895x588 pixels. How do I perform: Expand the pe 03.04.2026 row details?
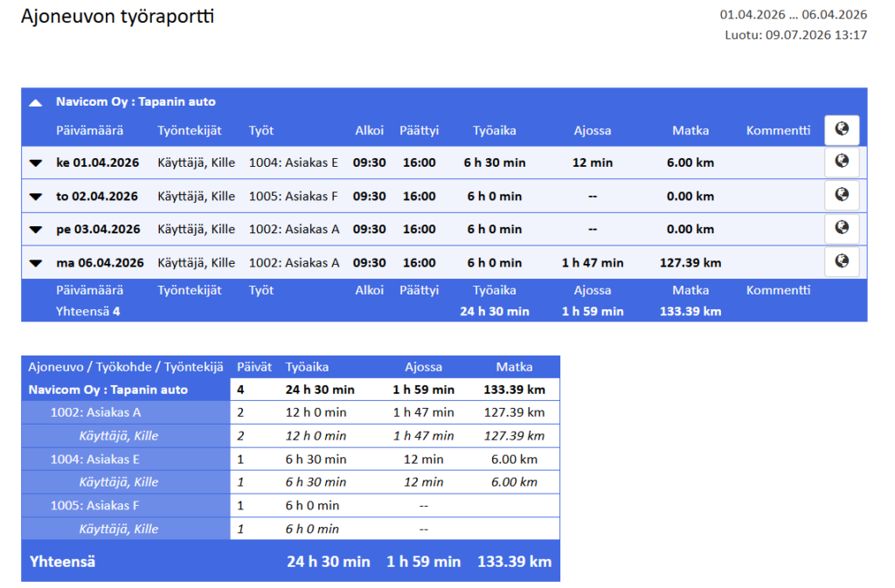(35, 230)
